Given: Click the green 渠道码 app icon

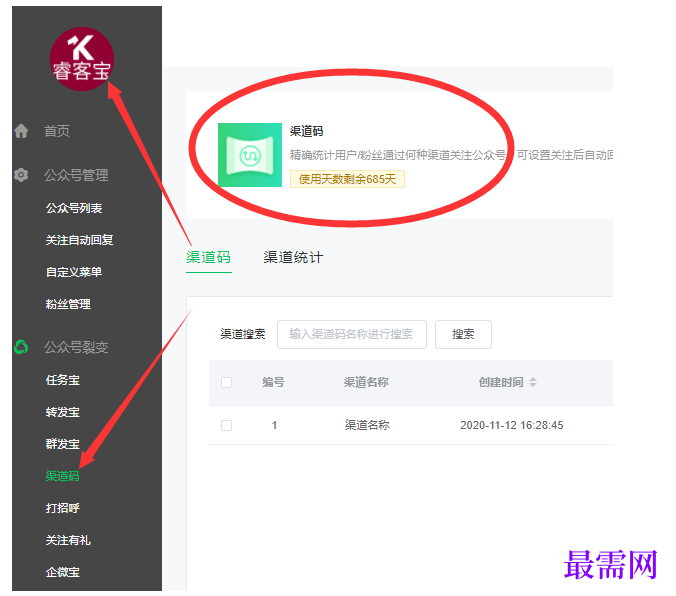Looking at the screenshot, I should pyautogui.click(x=250, y=155).
